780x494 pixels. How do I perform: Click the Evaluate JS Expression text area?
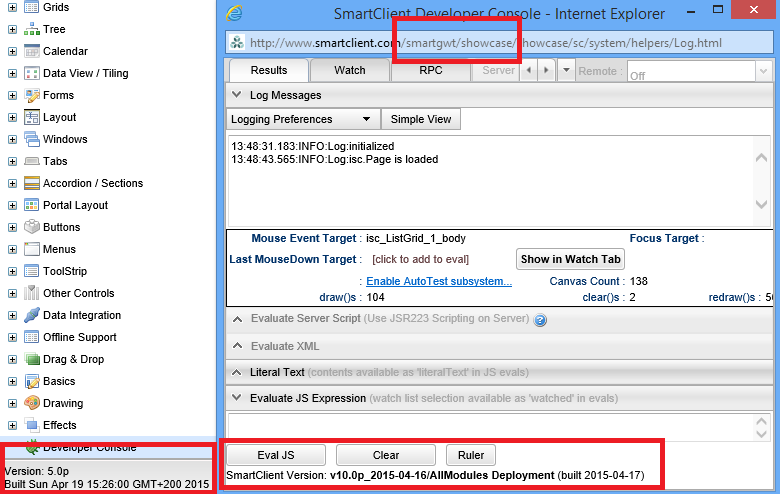pos(490,422)
